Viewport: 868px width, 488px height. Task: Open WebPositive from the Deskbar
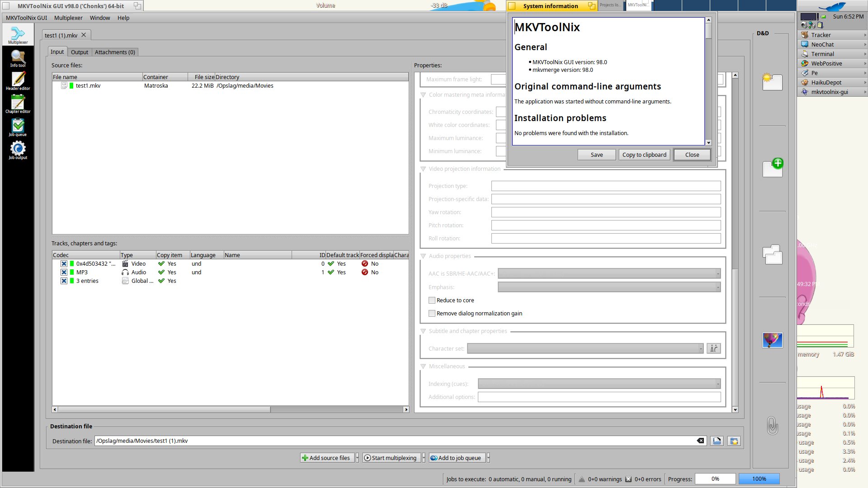click(832, 63)
